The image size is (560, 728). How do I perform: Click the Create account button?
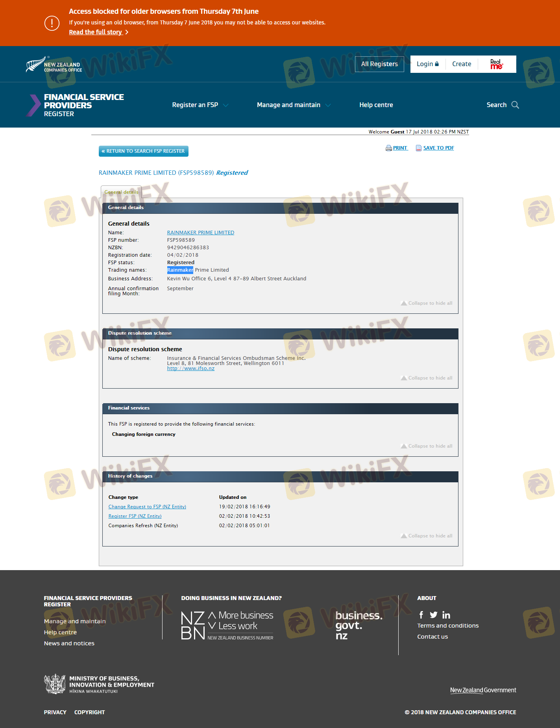point(462,64)
